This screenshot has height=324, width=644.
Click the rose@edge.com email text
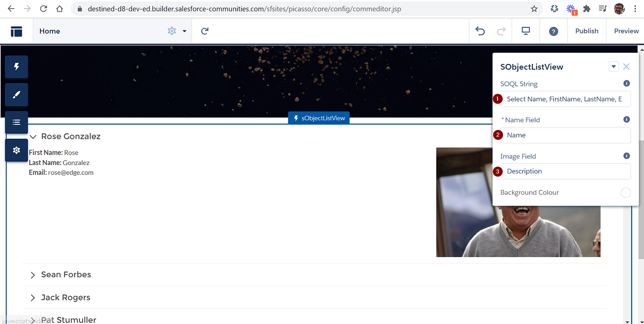click(71, 172)
